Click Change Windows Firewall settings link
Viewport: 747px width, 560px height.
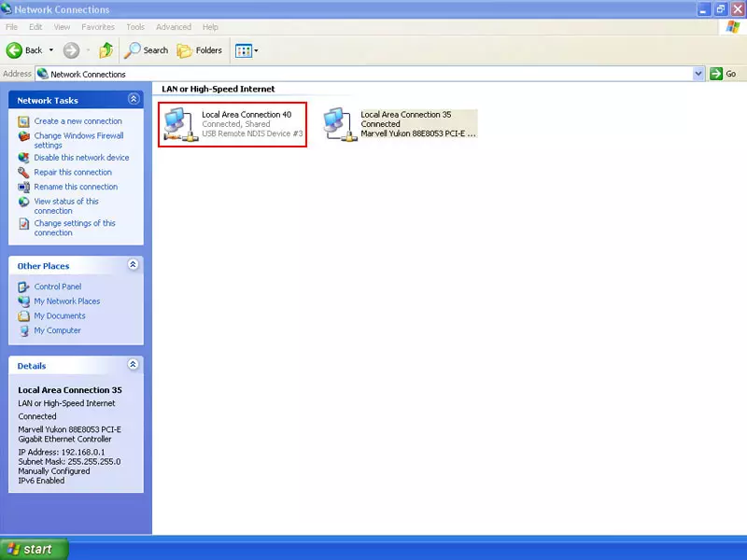(78, 141)
